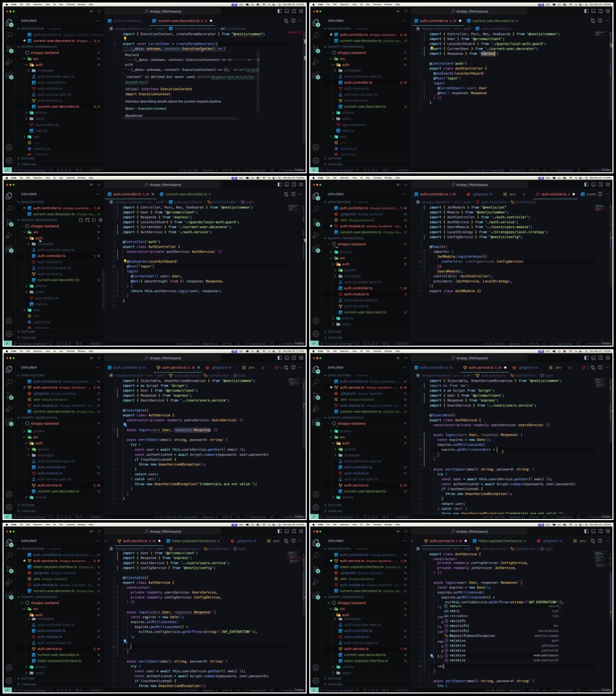
Task: Open editor '...' actions in ExecutionContext hover frame
Action: [301, 21]
